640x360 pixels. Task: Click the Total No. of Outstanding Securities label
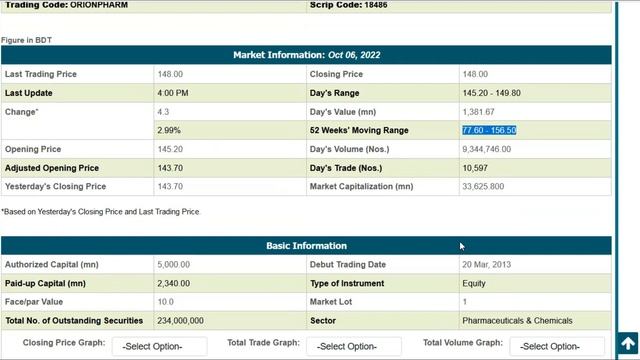(74, 321)
